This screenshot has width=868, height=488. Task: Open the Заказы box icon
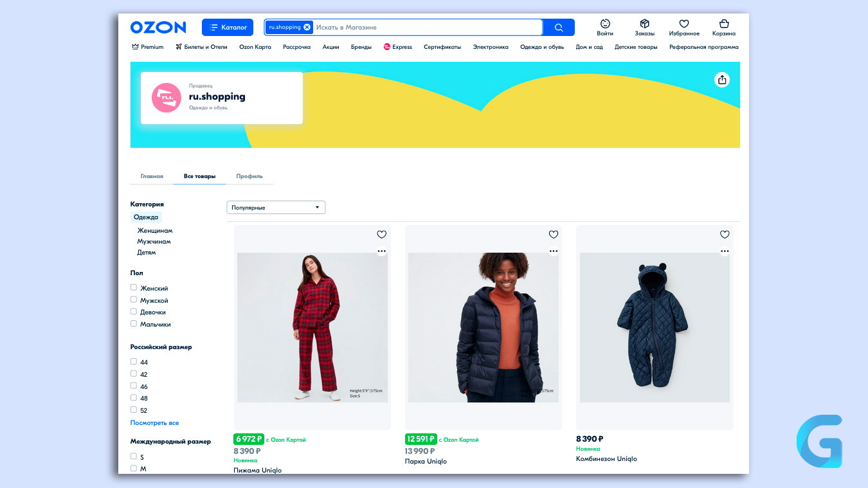(x=645, y=28)
